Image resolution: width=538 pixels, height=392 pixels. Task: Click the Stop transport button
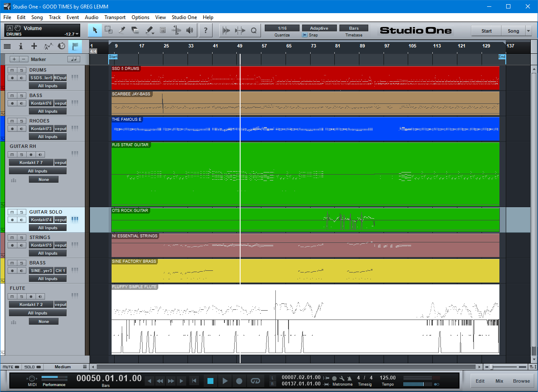tap(210, 381)
